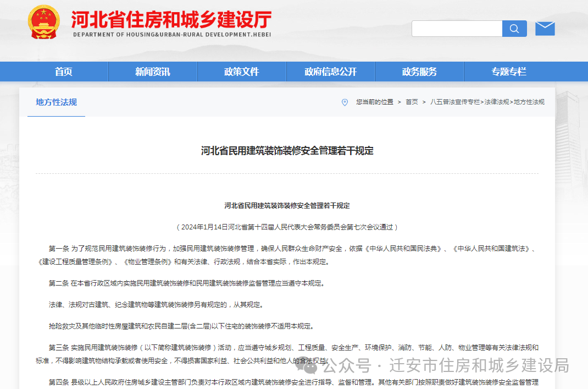Click the adoption date line 2024年1月14日
This screenshot has width=588, height=389.
(x=287, y=227)
